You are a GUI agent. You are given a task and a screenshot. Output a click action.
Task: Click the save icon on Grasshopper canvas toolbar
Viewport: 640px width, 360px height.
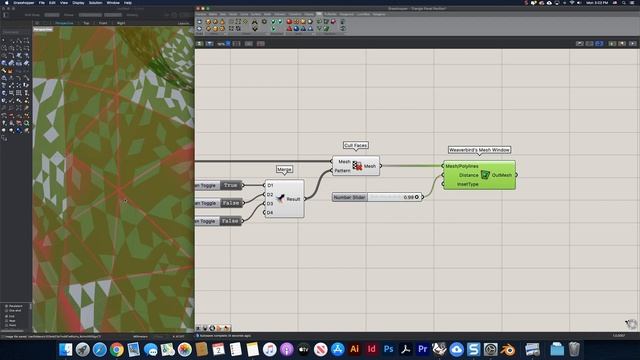(209, 43)
